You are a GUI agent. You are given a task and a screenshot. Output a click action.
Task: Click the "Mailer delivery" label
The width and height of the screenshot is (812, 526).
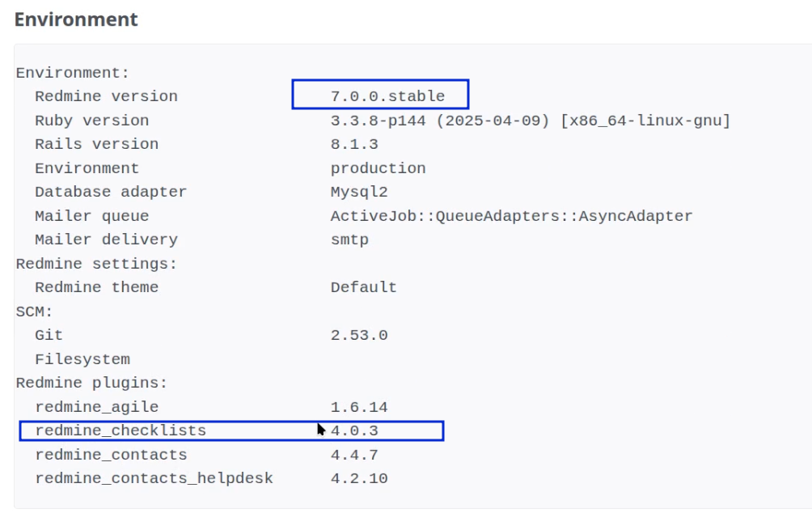[x=106, y=240]
